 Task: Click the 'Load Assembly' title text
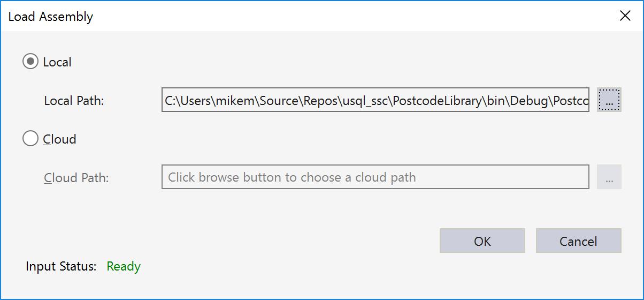click(x=51, y=17)
